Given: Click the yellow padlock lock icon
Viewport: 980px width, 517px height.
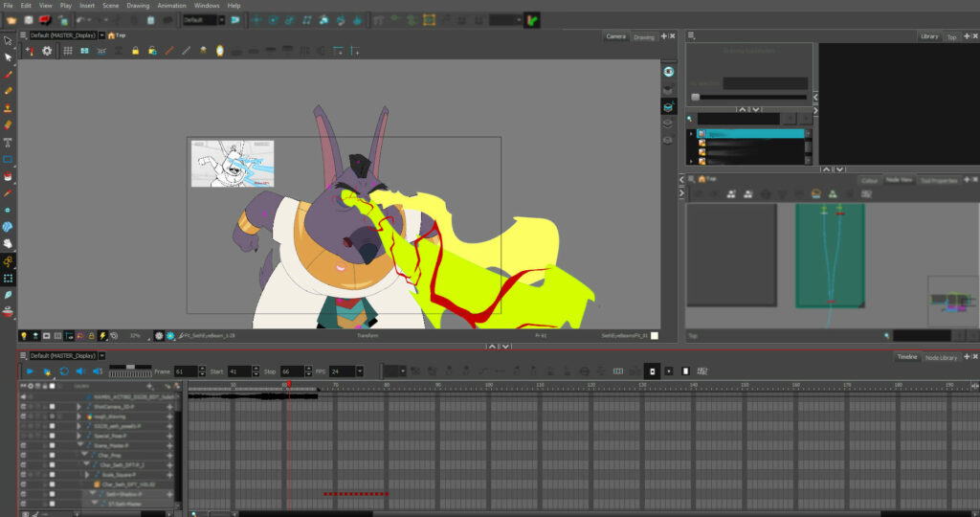Looking at the screenshot, I should 135,52.
